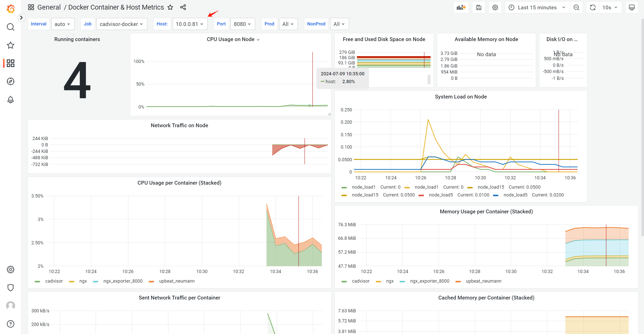This screenshot has width=644, height=334.
Task: Open the Starred dashboards icon
Action: 11,45
